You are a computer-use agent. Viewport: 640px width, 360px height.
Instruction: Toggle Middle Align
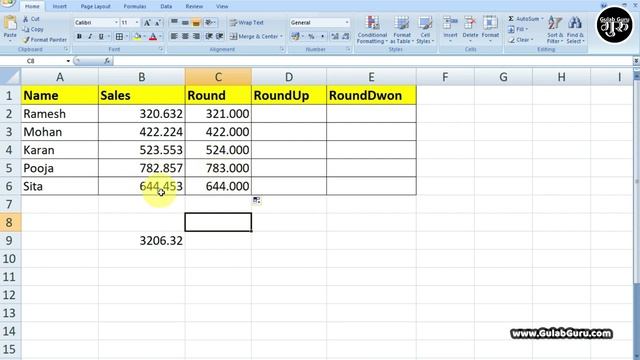(x=185, y=23)
